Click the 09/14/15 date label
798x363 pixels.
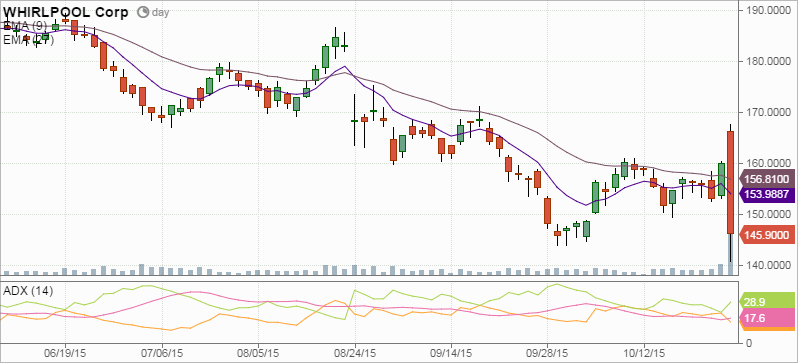click(451, 352)
